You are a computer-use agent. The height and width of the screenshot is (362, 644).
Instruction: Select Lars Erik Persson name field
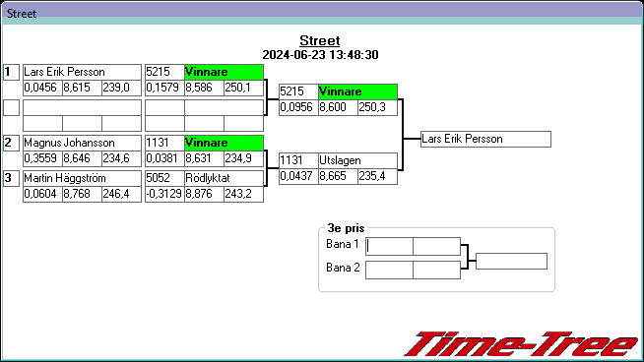pos(82,72)
